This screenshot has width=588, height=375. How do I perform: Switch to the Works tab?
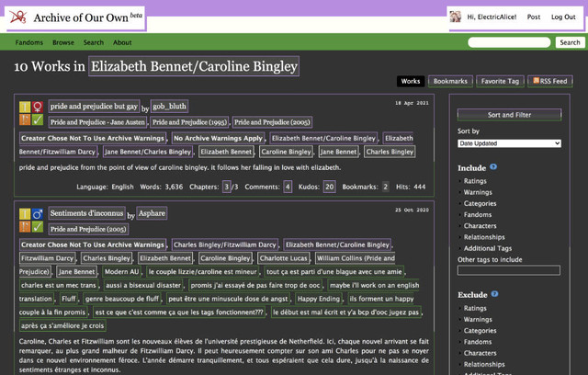coord(411,81)
